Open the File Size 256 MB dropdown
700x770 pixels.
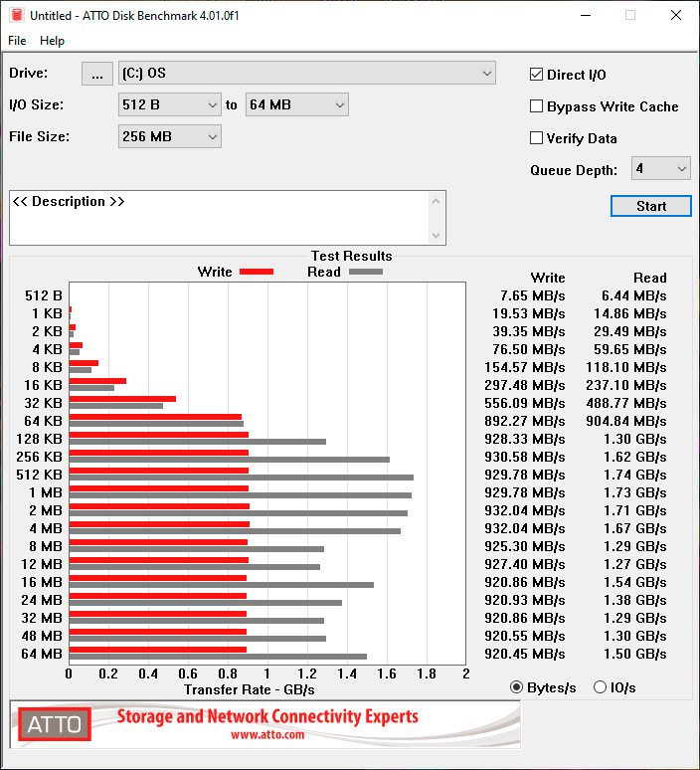[170, 136]
